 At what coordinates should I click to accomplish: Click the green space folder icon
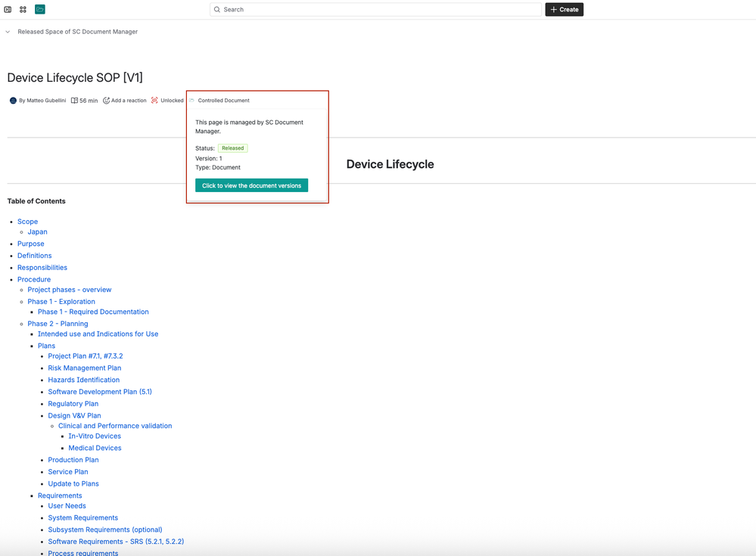(40, 10)
